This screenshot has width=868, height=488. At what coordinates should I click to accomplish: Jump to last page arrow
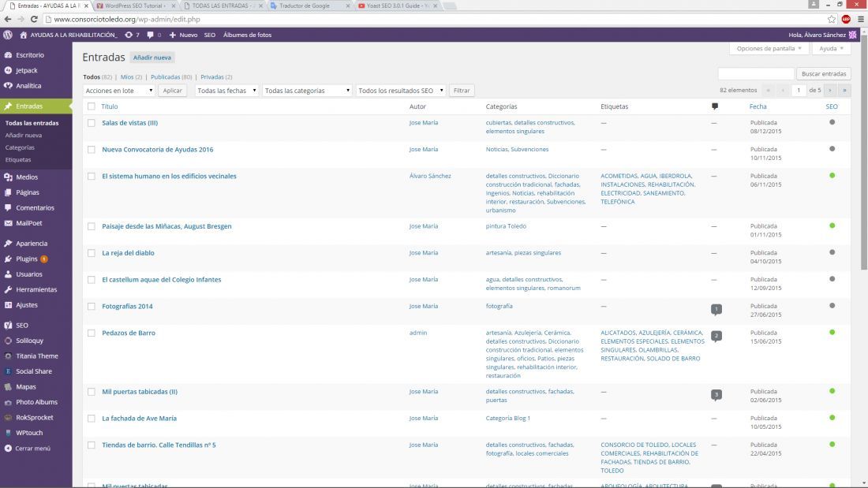(845, 90)
